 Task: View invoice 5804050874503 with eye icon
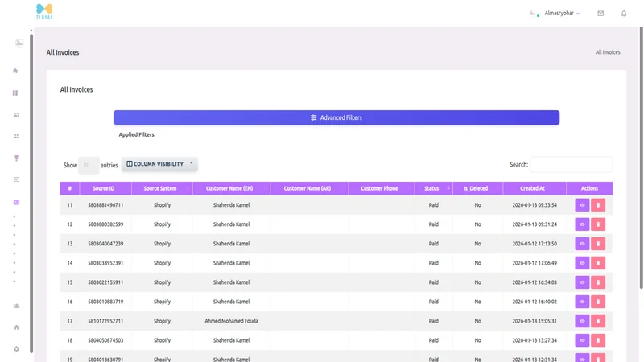[582, 339]
